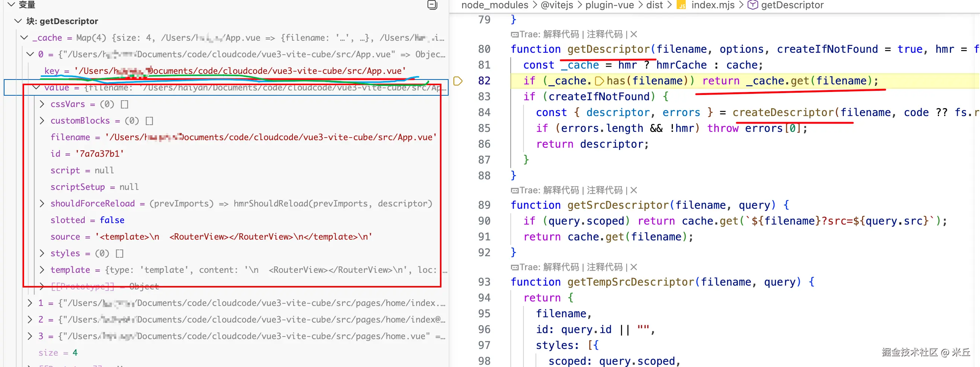Click hmrCache identifier on line 81
The image size is (980, 367).
coord(681,65)
